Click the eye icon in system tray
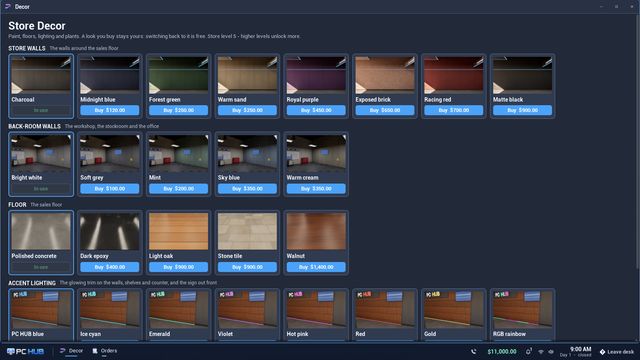The width and height of the screenshot is (640, 360). click(x=551, y=351)
